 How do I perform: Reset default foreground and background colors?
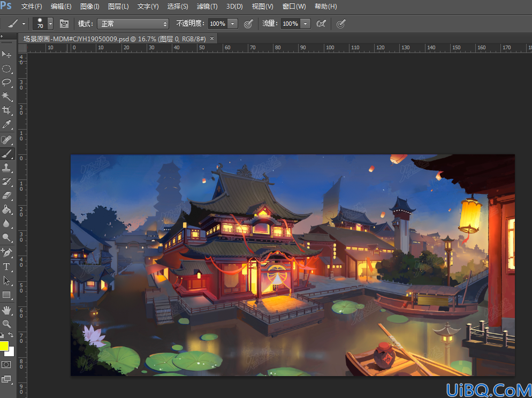click(2, 335)
